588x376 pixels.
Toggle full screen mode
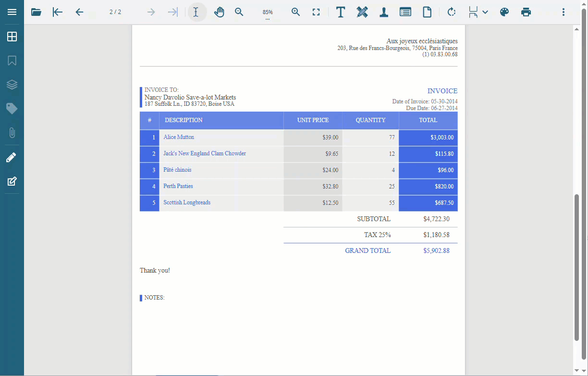(x=316, y=12)
